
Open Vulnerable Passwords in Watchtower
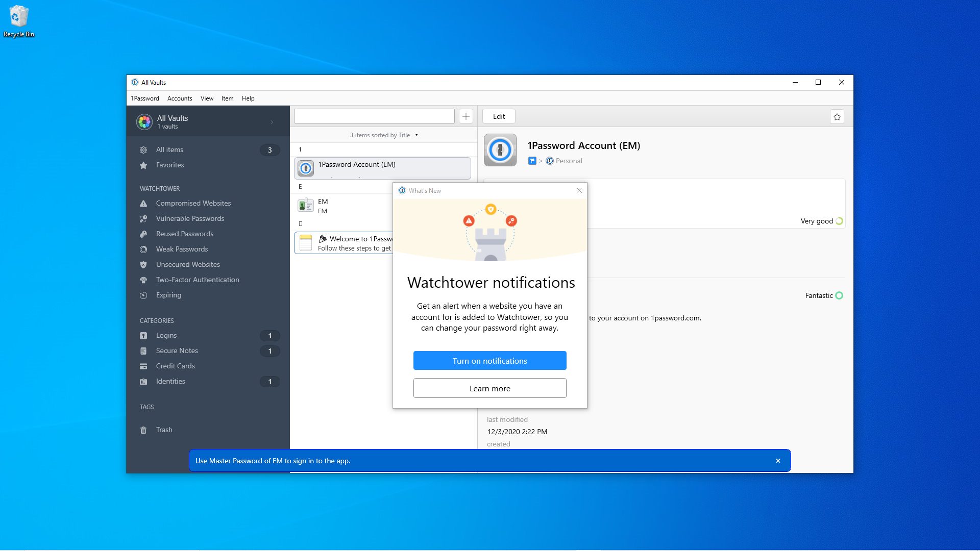tap(190, 219)
